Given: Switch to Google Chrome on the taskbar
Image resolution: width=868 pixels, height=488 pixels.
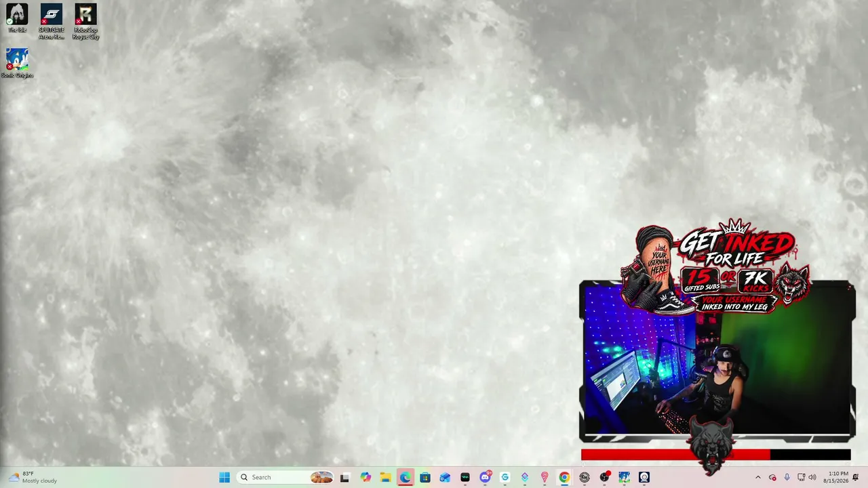Looking at the screenshot, I should click(x=564, y=477).
